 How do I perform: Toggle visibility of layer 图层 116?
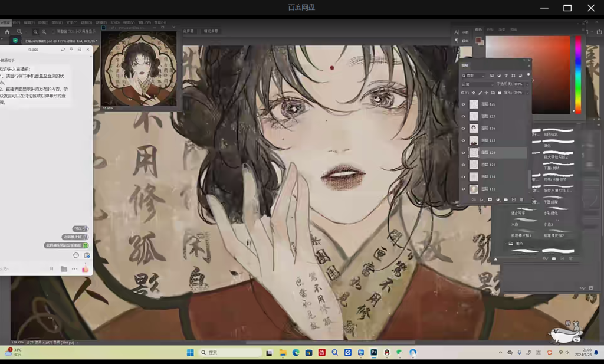pyautogui.click(x=463, y=128)
